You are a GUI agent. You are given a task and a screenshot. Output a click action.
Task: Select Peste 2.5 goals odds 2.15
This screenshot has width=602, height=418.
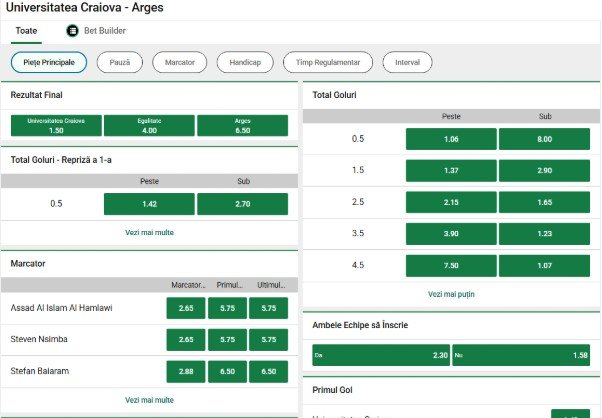[451, 202]
